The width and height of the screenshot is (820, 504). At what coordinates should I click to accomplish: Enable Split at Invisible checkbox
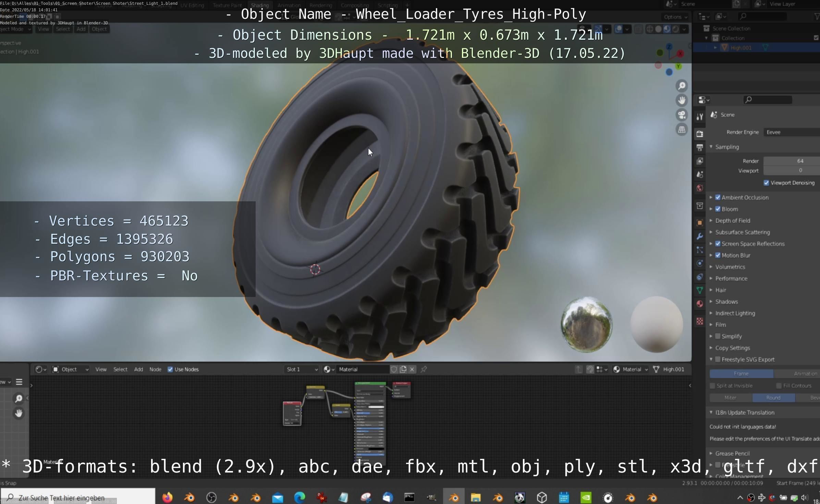pos(712,386)
